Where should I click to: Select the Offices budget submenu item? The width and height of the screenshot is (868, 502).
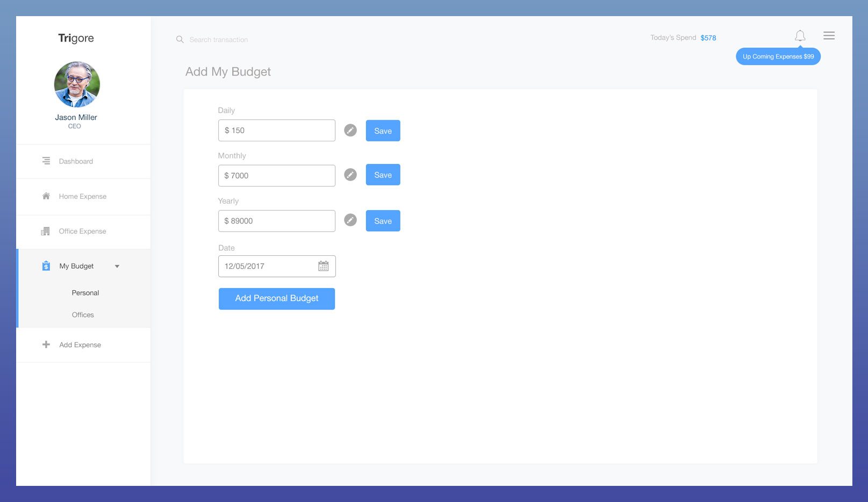point(83,315)
